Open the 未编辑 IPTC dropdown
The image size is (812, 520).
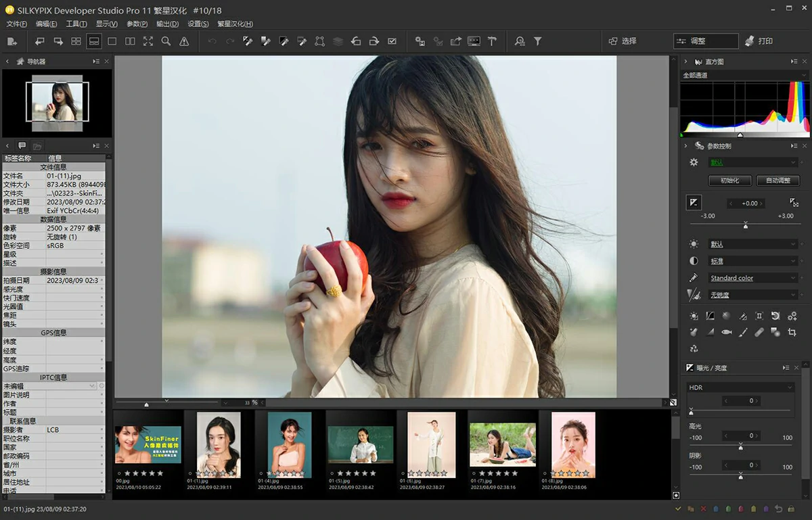tap(49, 385)
